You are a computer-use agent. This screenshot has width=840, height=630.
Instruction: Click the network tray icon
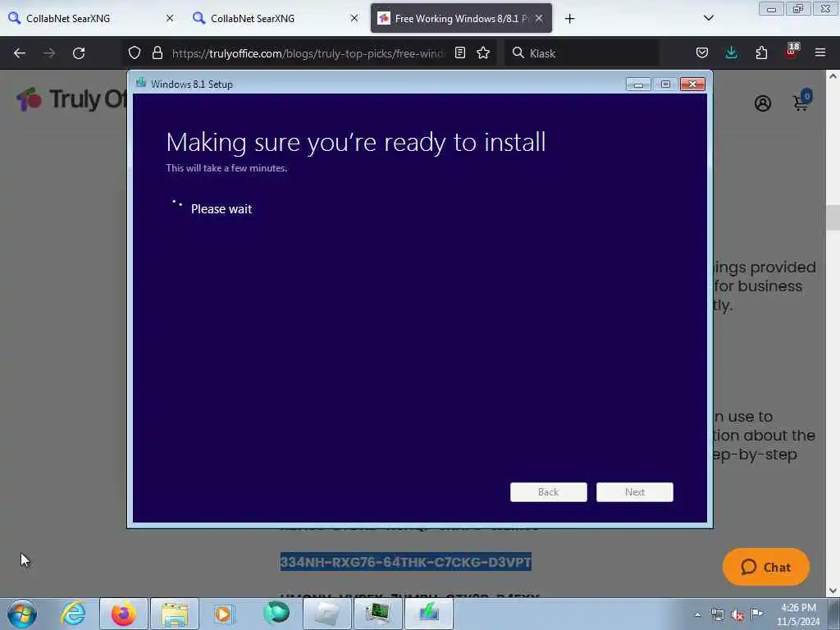[x=717, y=615]
